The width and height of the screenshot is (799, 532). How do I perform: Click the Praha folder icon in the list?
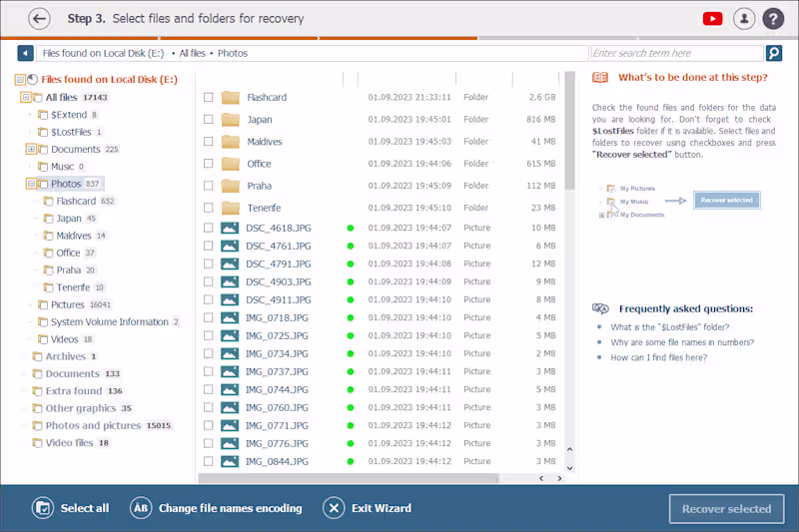(231, 186)
